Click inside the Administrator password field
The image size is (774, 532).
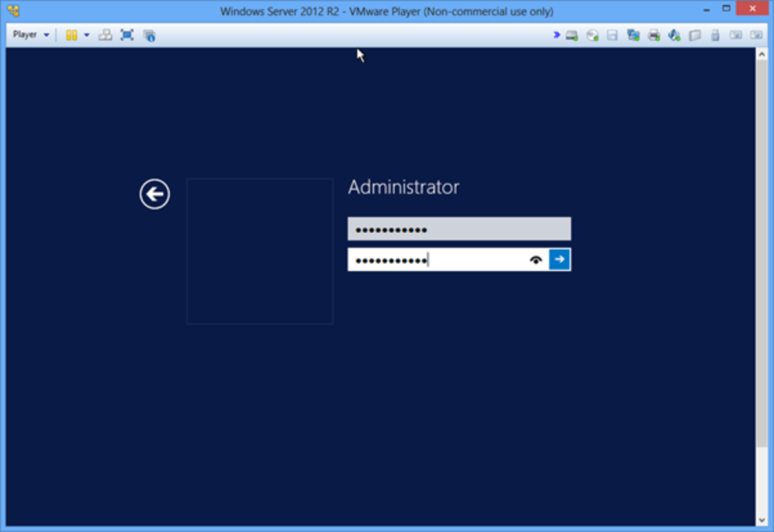point(445,259)
